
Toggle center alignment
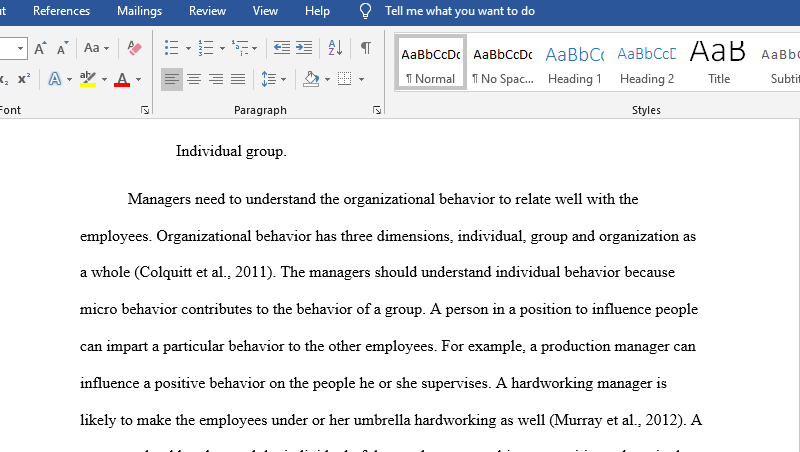point(194,79)
